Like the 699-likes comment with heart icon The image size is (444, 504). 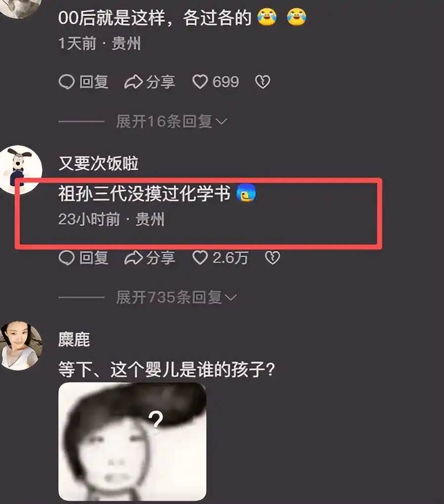pos(200,82)
